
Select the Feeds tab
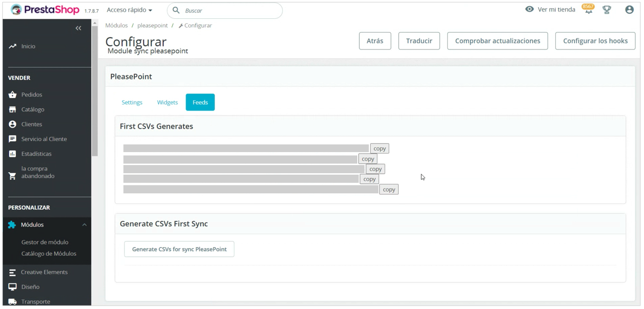(x=200, y=103)
